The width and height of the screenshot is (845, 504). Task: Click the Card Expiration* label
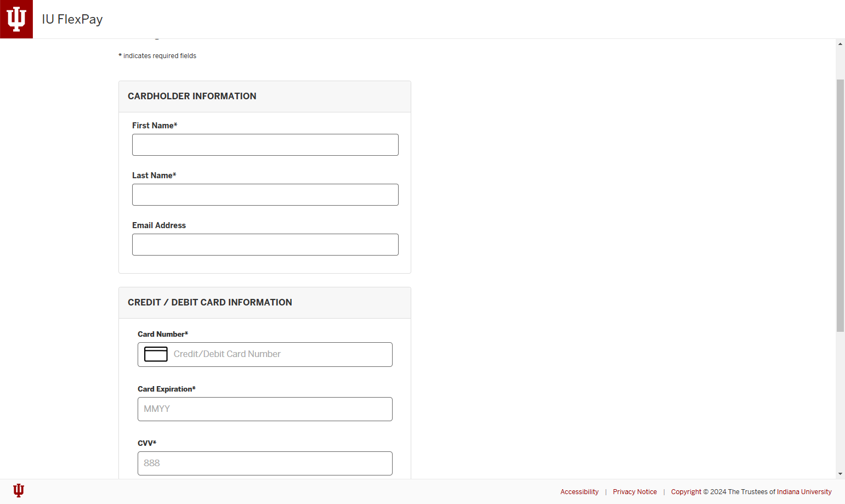tap(167, 389)
